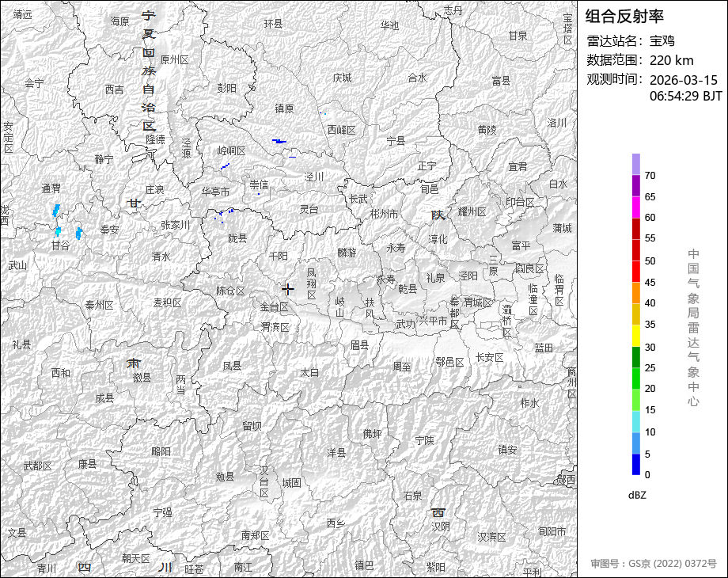Click the 金台区 map label
The image size is (728, 578).
point(275,307)
